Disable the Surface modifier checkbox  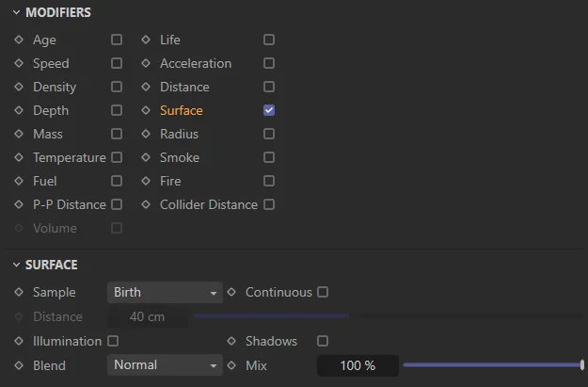pyautogui.click(x=269, y=110)
